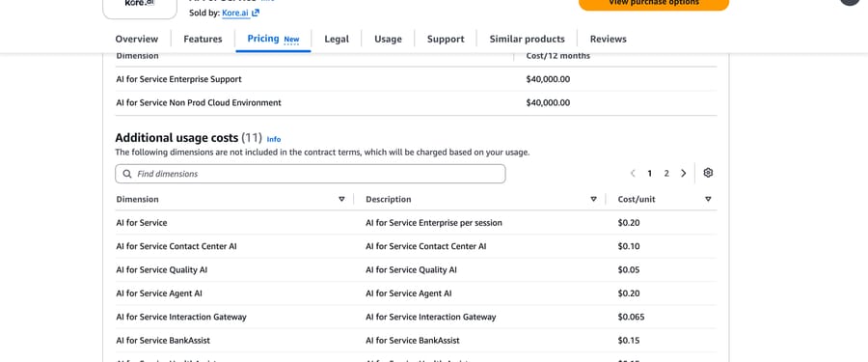Click the magnifier icon in Find dimensions
868x362 pixels.
pos(127,174)
